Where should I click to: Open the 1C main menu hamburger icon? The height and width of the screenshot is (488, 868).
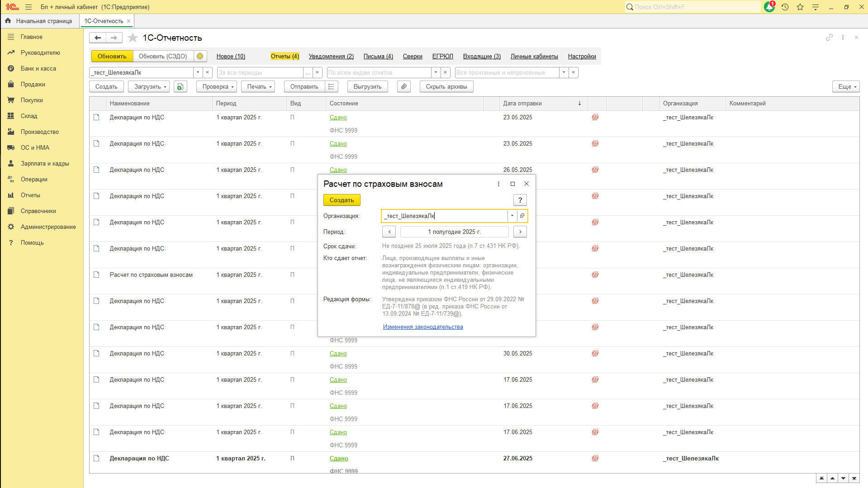(28, 7)
